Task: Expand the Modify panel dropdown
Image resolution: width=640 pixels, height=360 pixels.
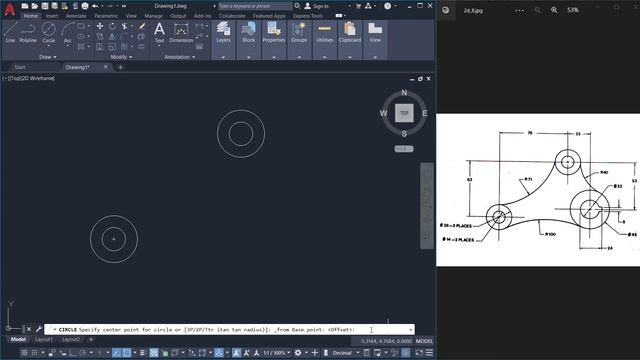Action: tap(121, 57)
